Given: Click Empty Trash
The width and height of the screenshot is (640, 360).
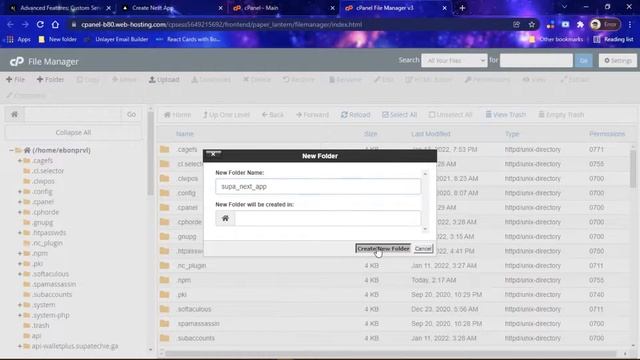Looking at the screenshot, I should [x=561, y=115].
